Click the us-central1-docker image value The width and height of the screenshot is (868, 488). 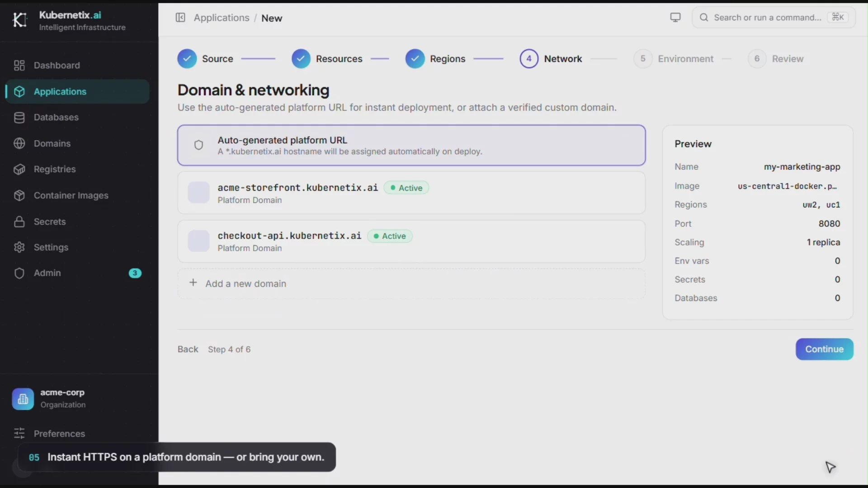pos(787,186)
